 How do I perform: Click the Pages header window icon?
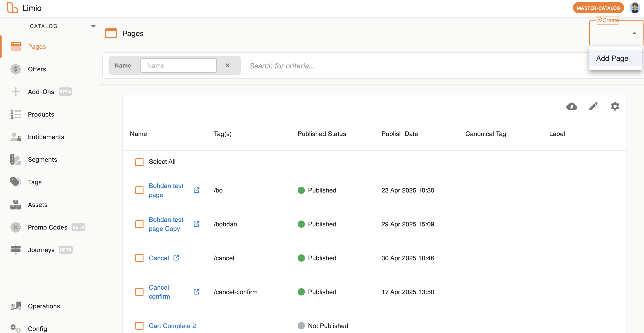point(111,33)
